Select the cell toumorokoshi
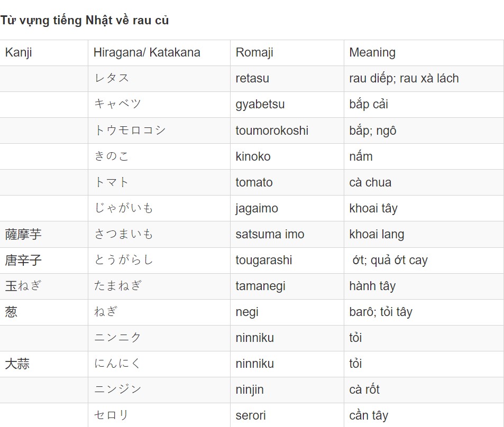 (x=287, y=131)
